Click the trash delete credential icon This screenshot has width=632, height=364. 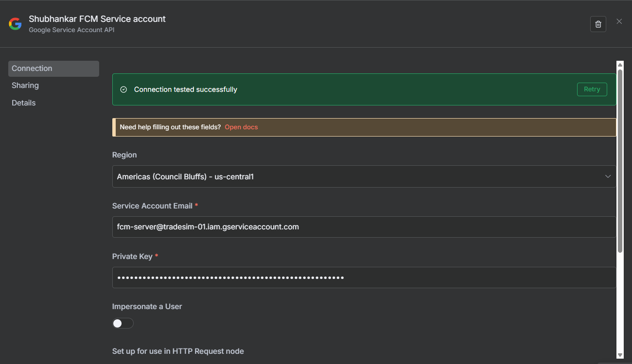pyautogui.click(x=598, y=24)
